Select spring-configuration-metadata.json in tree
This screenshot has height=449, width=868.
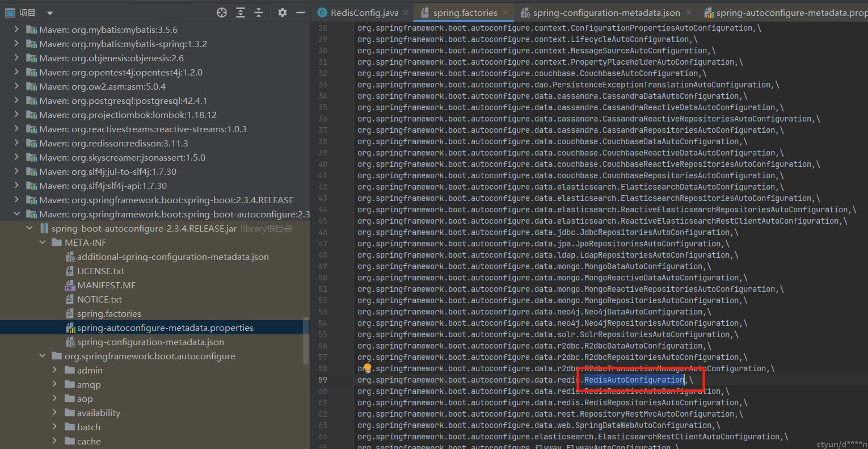[150, 342]
